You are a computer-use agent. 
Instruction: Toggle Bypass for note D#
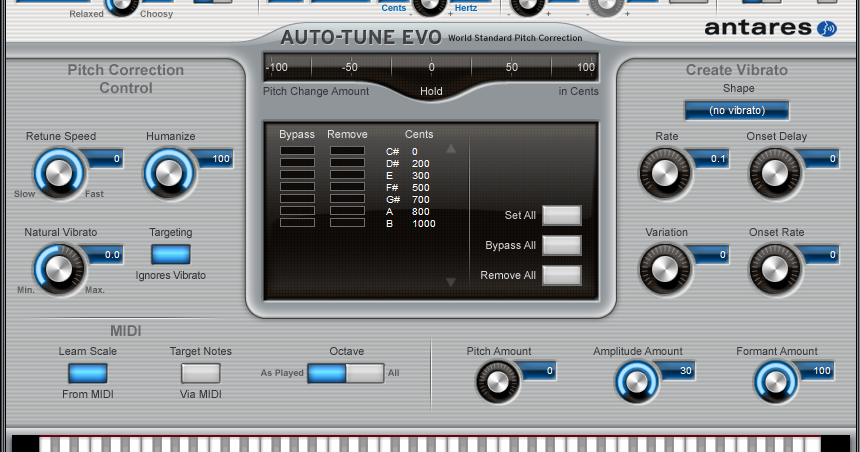[x=297, y=163]
